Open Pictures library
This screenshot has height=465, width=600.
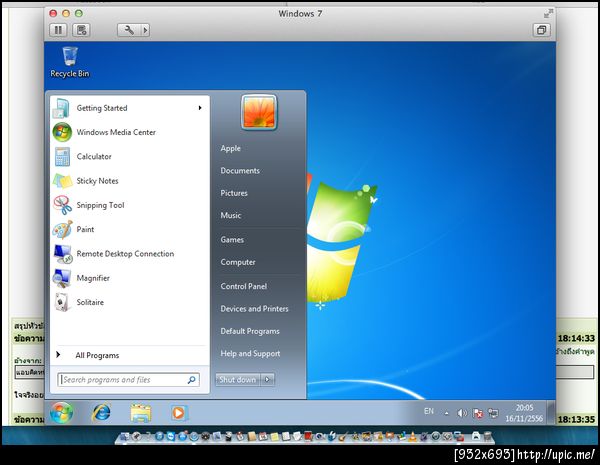click(x=234, y=193)
